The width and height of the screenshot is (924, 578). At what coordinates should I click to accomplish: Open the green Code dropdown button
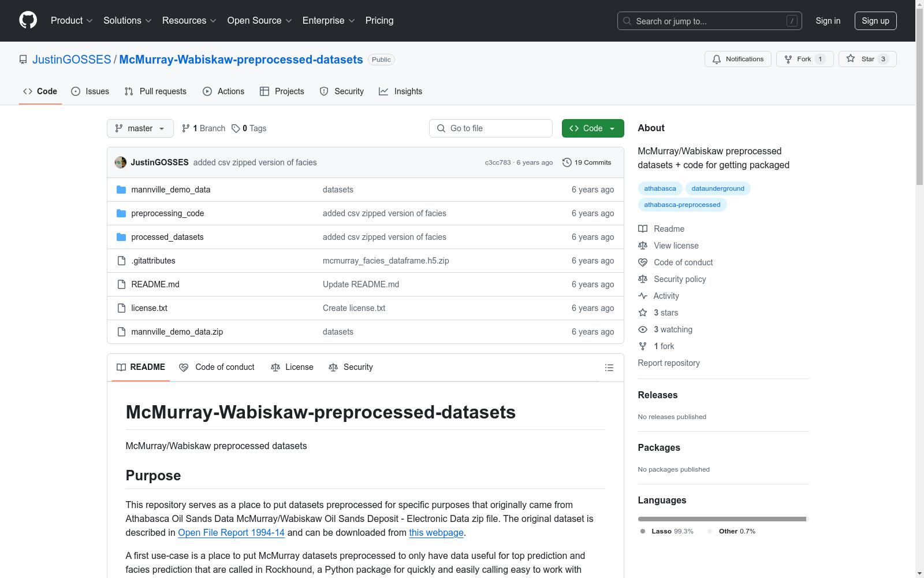pyautogui.click(x=593, y=128)
